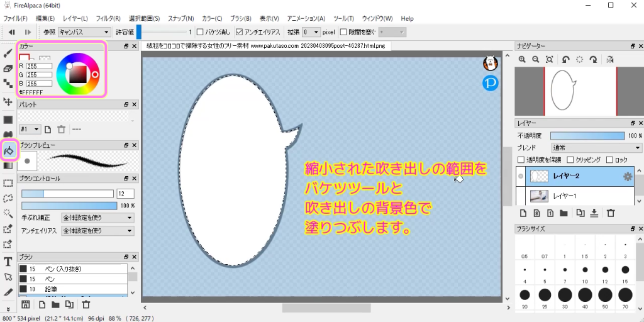
Task: Uncheck the アンチエイリアス checkbox
Action: pyautogui.click(x=239, y=32)
